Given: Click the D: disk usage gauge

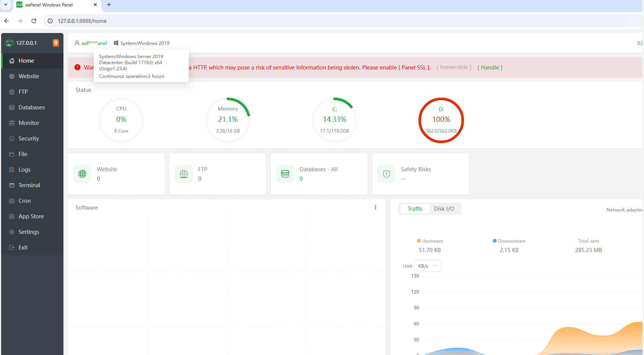Looking at the screenshot, I should (x=441, y=120).
